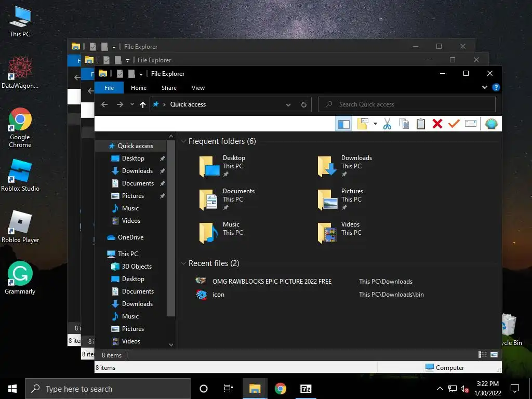Select the Music frequent folder icon
The width and height of the screenshot is (532, 399).
click(209, 233)
